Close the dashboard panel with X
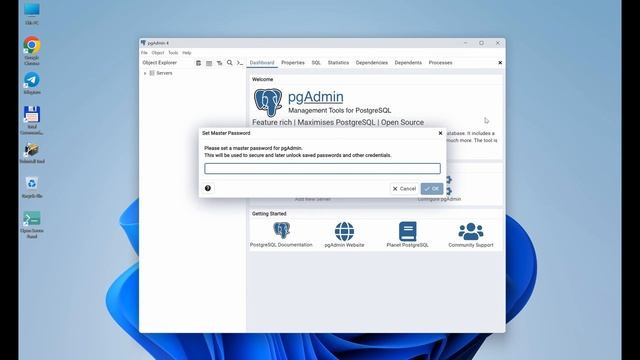 (500, 63)
